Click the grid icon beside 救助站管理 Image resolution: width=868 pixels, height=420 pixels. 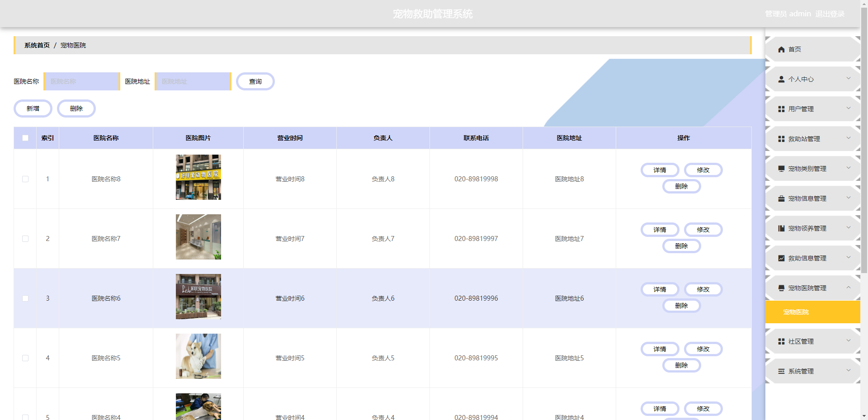tap(781, 139)
